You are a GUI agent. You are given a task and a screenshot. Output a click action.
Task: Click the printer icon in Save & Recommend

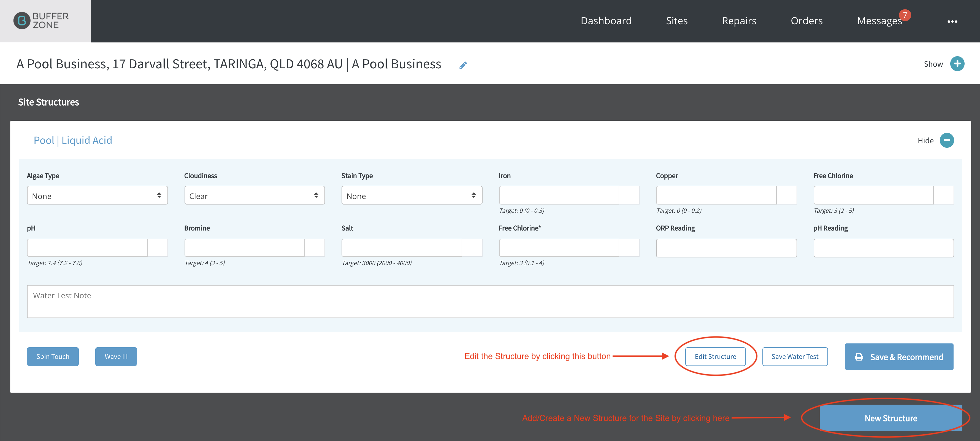[859, 357]
